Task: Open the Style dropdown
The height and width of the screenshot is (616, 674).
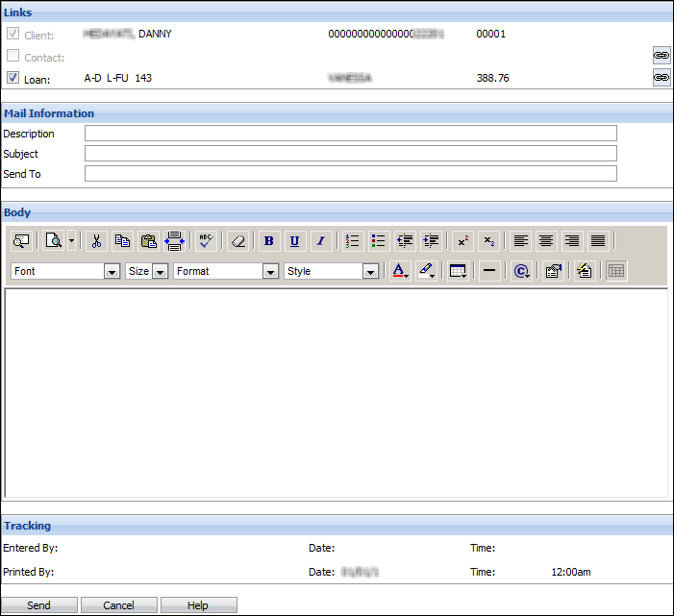Action: click(x=331, y=271)
